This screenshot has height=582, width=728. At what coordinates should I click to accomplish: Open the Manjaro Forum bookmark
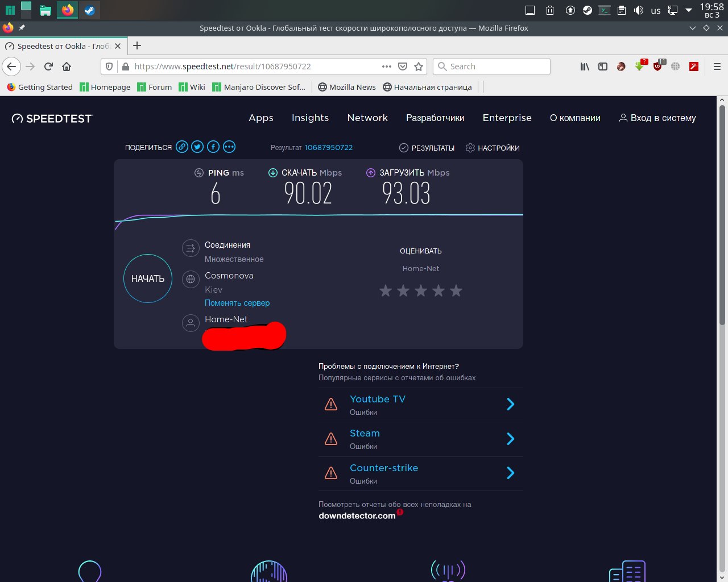coord(154,87)
